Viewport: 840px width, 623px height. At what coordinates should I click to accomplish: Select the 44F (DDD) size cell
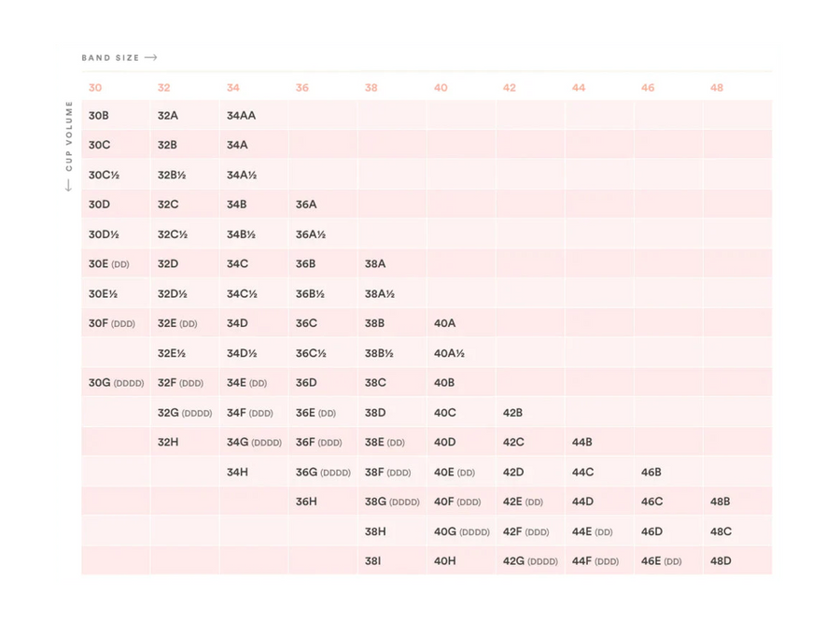[595, 561]
